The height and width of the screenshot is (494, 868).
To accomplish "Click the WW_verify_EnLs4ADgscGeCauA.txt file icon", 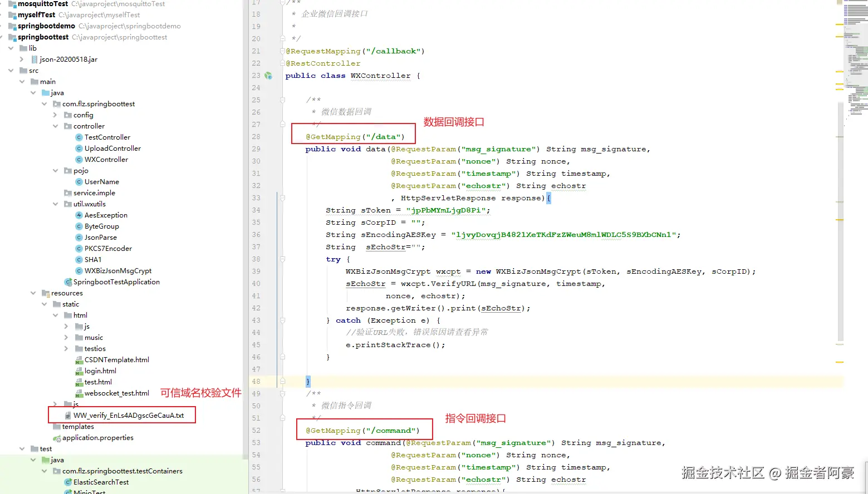I will [68, 416].
